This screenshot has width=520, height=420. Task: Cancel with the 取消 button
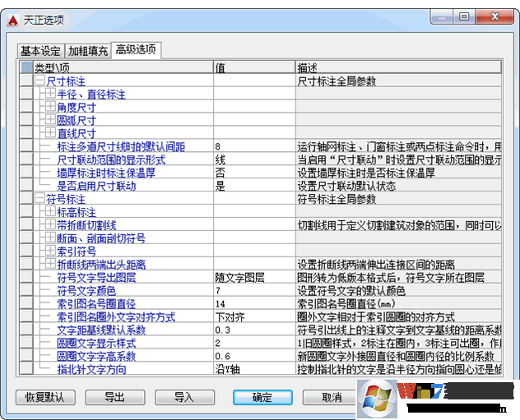click(330, 397)
